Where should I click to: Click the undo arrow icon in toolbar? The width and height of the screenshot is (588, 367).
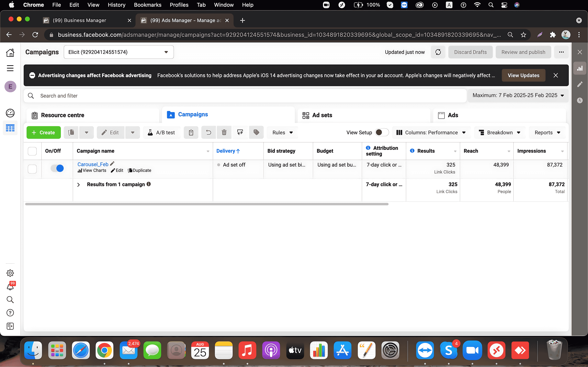point(209,133)
